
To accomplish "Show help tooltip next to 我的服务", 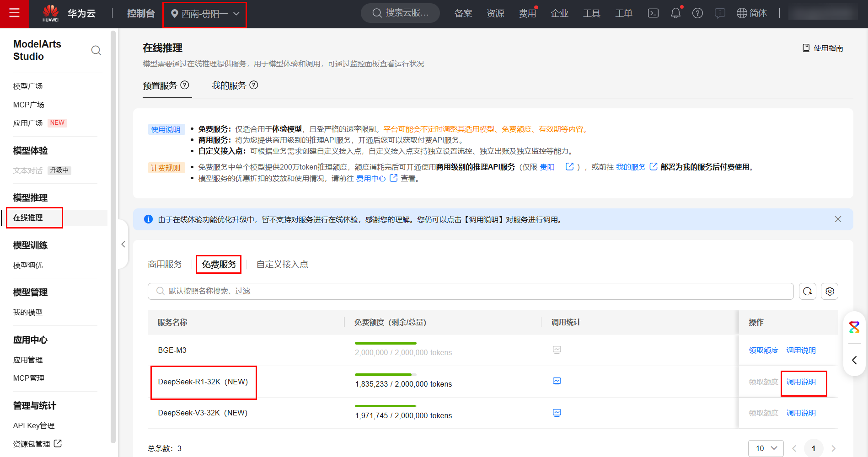I will point(254,85).
